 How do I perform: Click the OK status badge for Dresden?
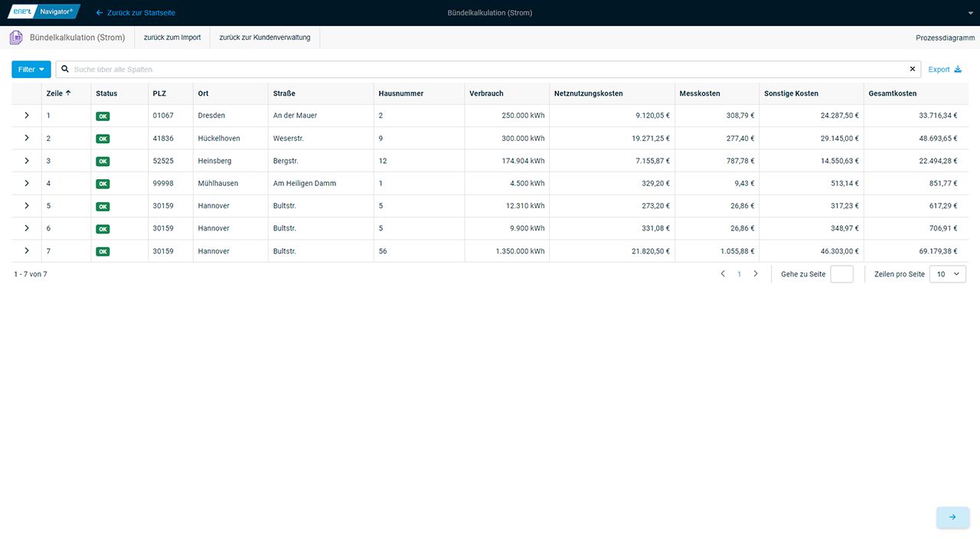(x=103, y=116)
